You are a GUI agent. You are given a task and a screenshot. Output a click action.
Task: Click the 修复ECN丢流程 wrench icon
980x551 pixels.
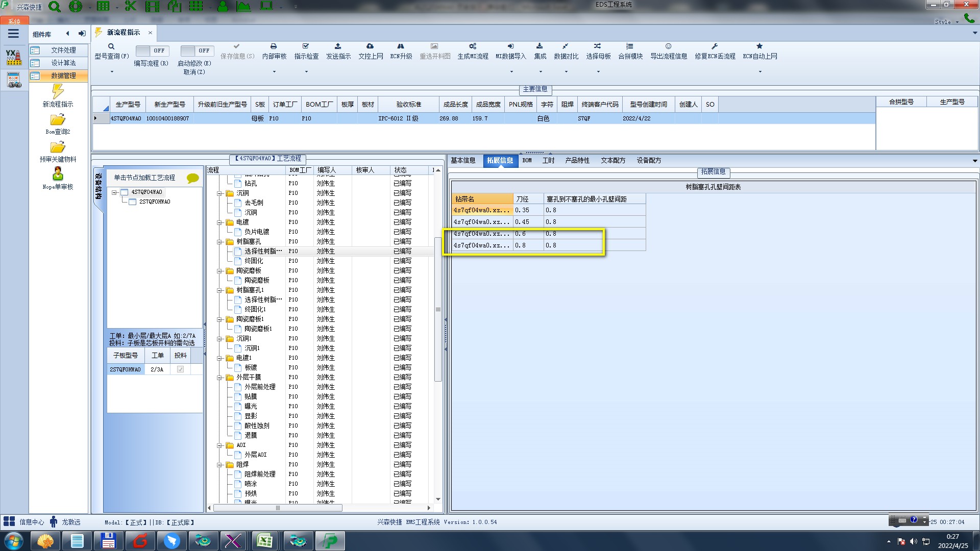[715, 46]
